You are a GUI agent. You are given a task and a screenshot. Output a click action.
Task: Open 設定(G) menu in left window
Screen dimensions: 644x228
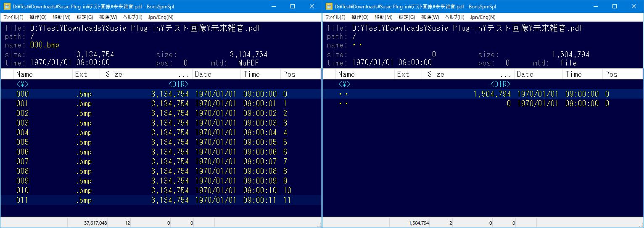85,17
